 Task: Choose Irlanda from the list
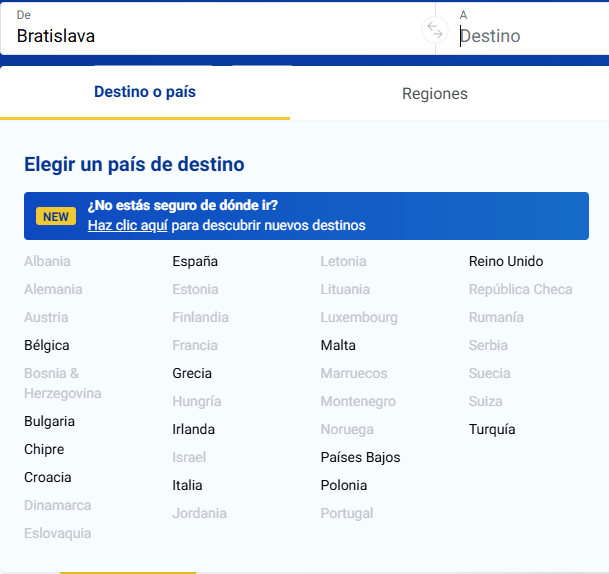pyautogui.click(x=193, y=429)
